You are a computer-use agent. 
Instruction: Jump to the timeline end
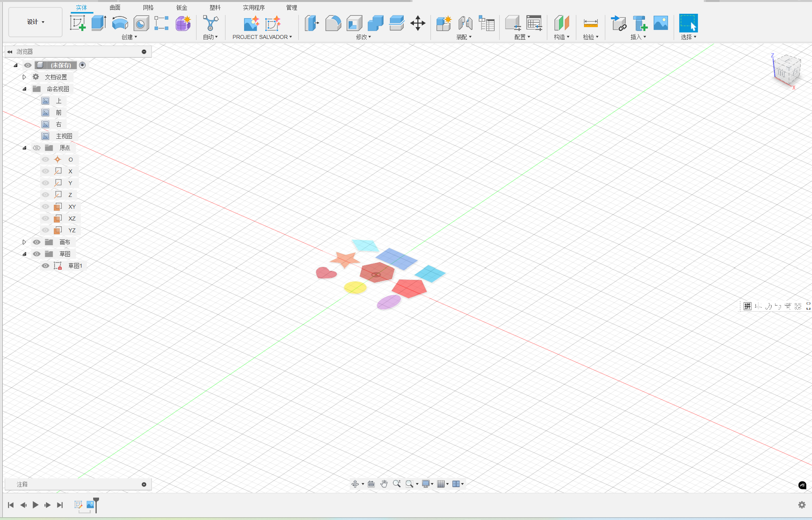60,505
